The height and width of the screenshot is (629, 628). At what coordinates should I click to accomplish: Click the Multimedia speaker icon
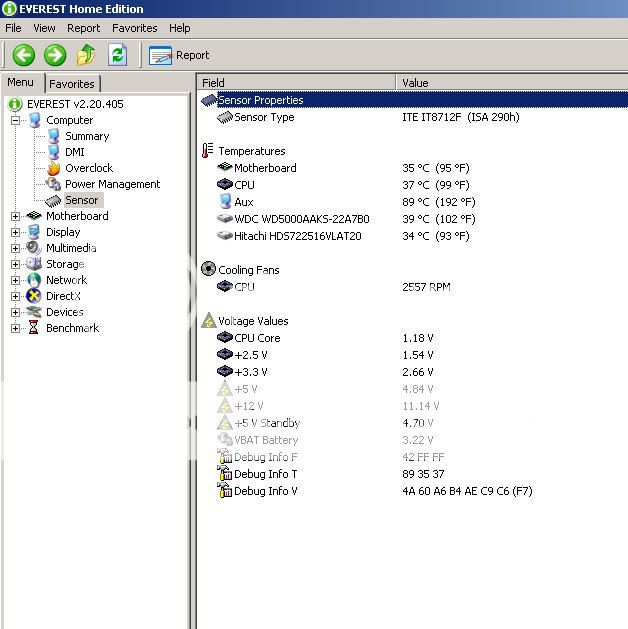34,248
